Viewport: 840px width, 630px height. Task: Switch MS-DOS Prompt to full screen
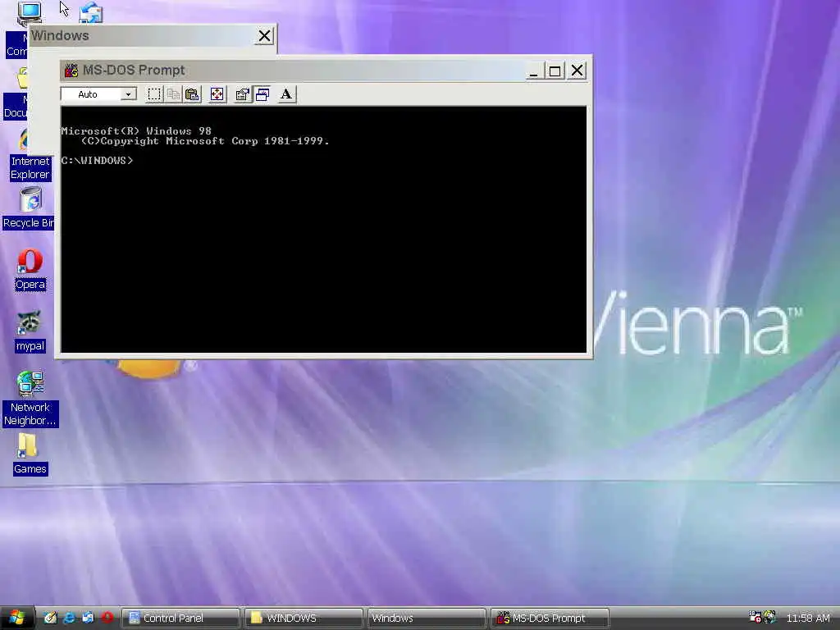click(217, 94)
